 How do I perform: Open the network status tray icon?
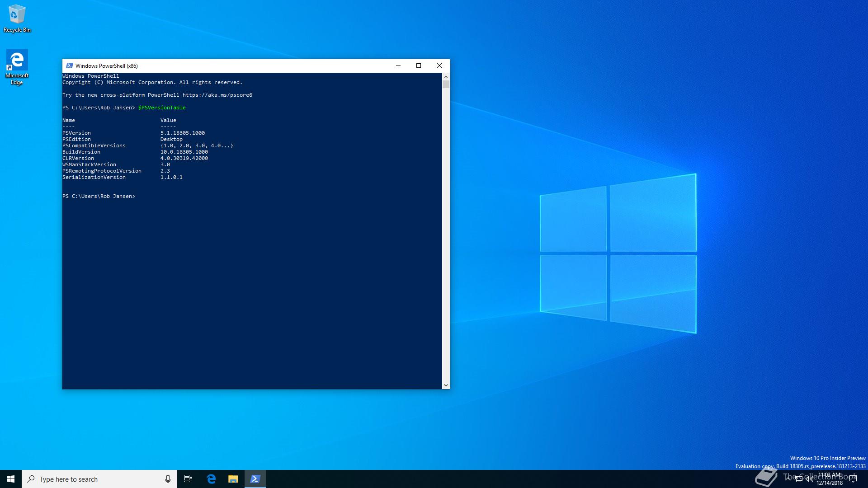tap(798, 479)
